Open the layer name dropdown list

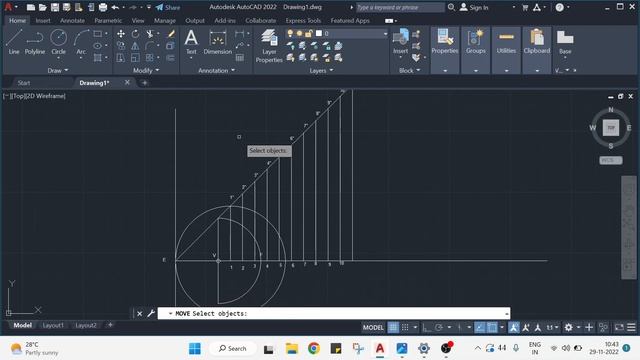[x=385, y=33]
